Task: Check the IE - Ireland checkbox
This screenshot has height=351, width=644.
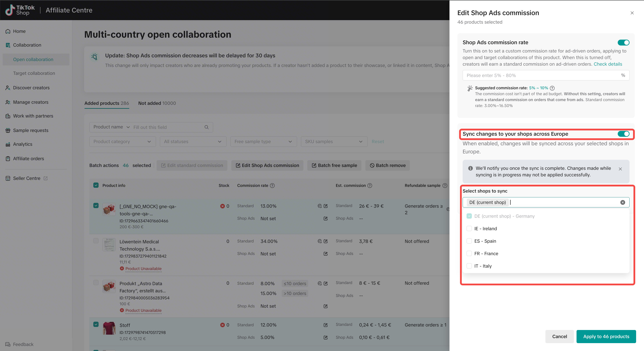Action: 469,229
